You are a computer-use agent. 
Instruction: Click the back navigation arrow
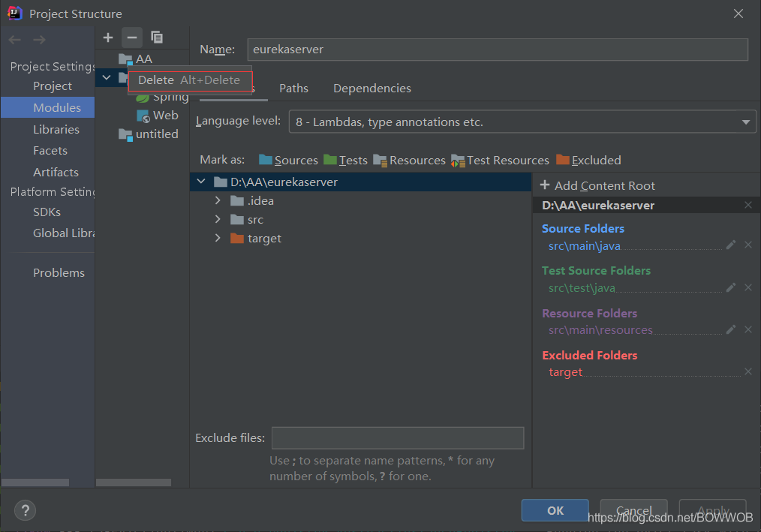[15, 40]
